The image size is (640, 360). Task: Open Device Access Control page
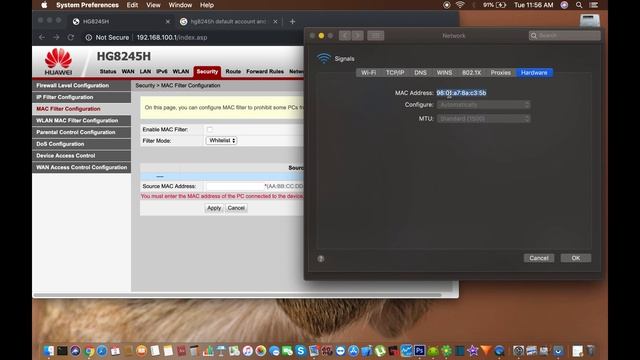pos(82,156)
